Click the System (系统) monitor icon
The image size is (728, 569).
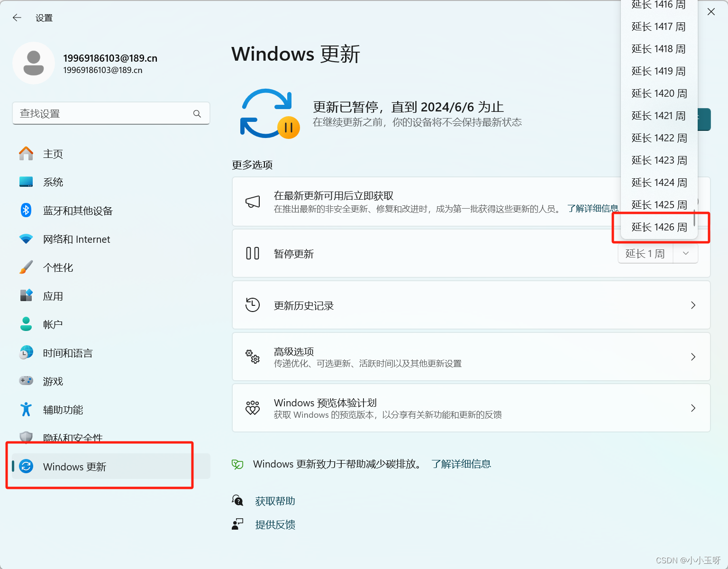pyautogui.click(x=26, y=182)
